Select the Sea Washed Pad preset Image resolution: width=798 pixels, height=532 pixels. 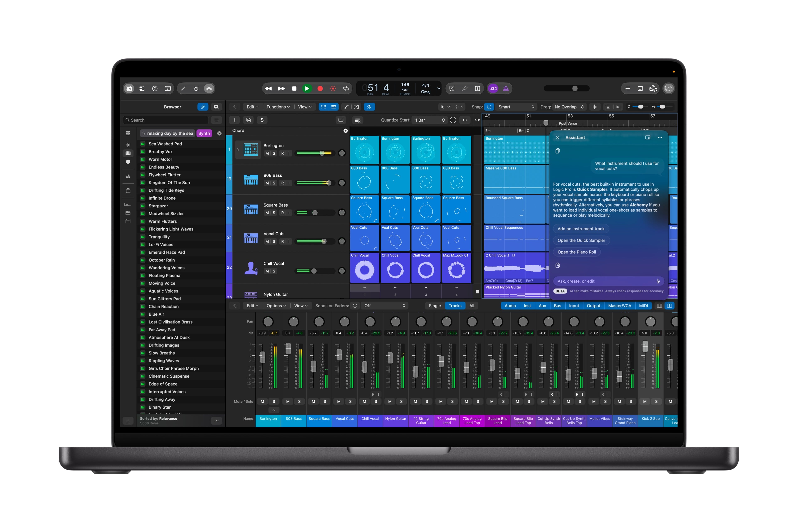click(x=181, y=144)
